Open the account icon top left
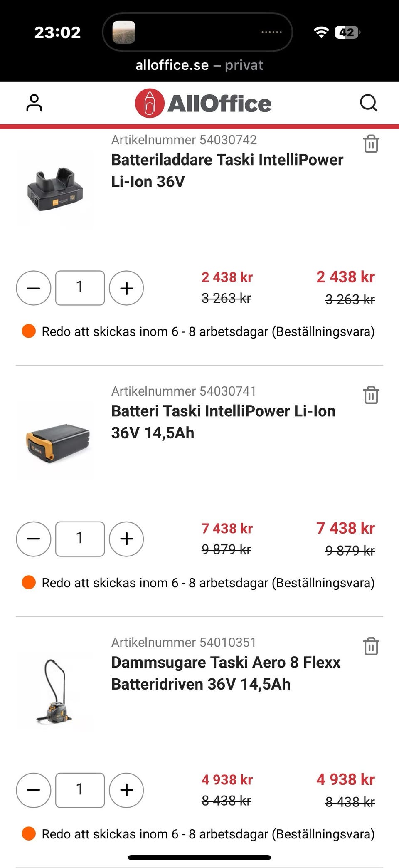Image resolution: width=399 pixels, height=868 pixels. pos(34,103)
